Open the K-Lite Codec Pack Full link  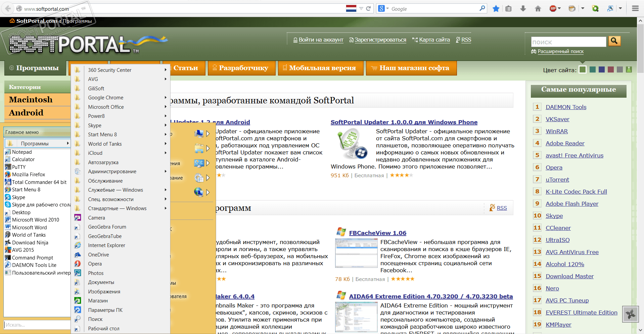[x=576, y=192]
